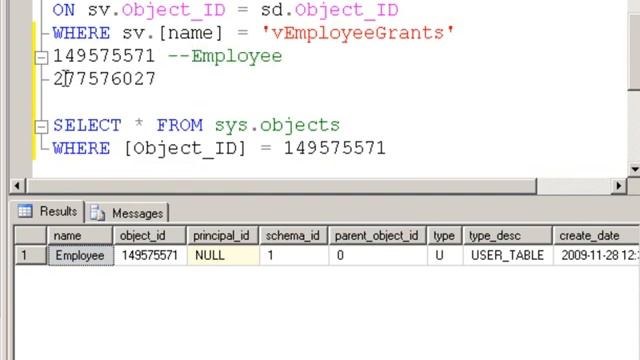Click the [Object_ID] text in WHERE clause
640x360 pixels.
tap(185, 148)
